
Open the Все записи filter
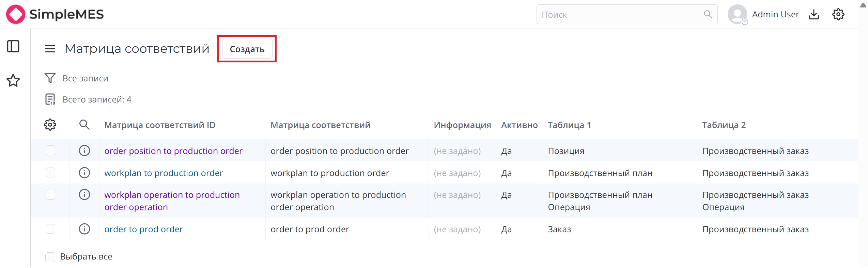tap(85, 78)
